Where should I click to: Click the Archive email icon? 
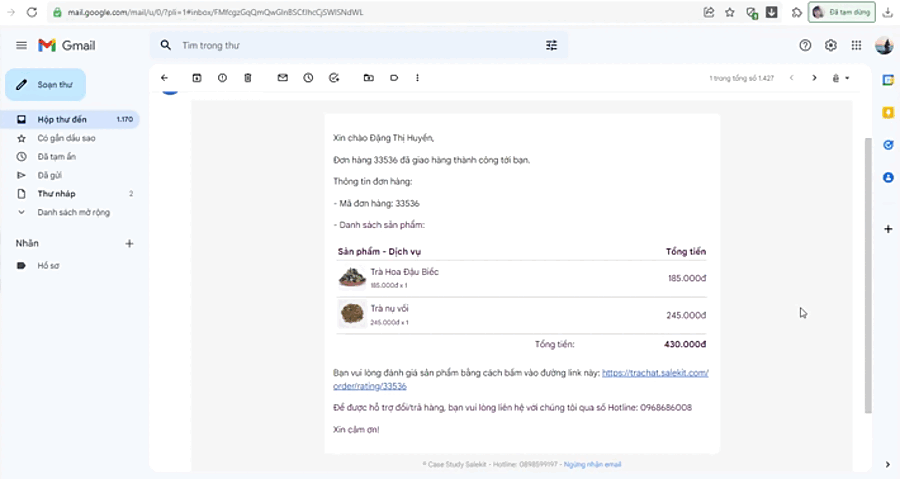point(197,78)
